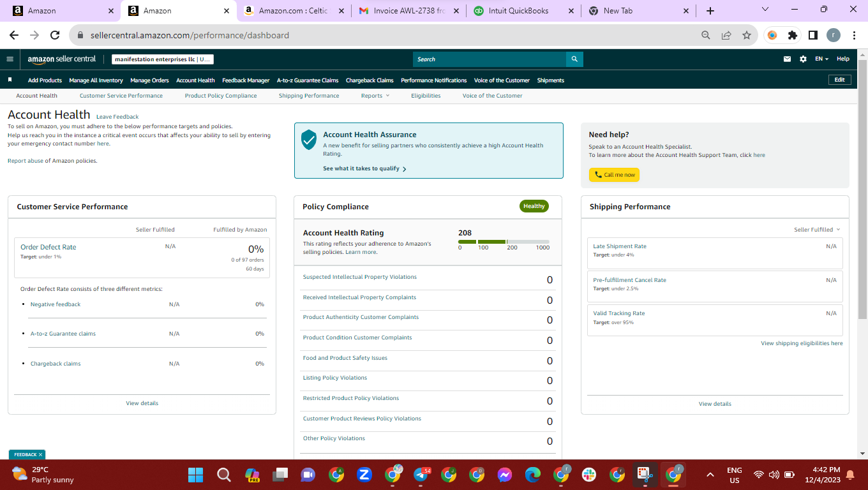This screenshot has height=490, width=868.
Task: Open Performance Notifications in the navigation bar
Action: pos(434,80)
